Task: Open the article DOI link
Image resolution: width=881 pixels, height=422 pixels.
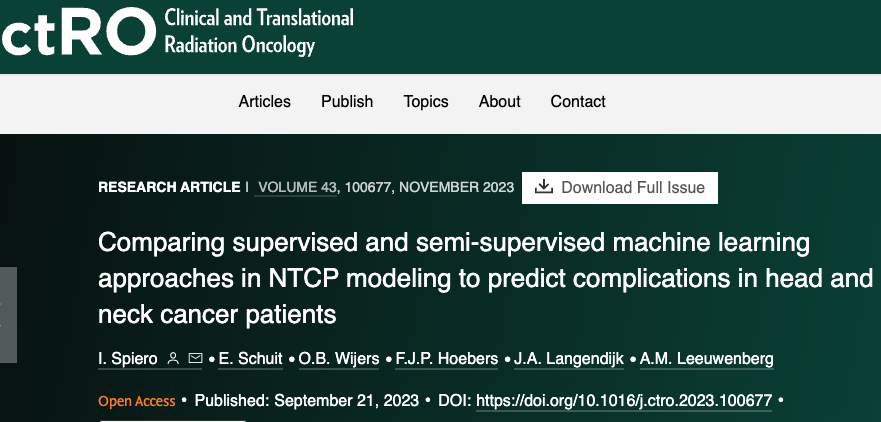Action: (x=624, y=401)
